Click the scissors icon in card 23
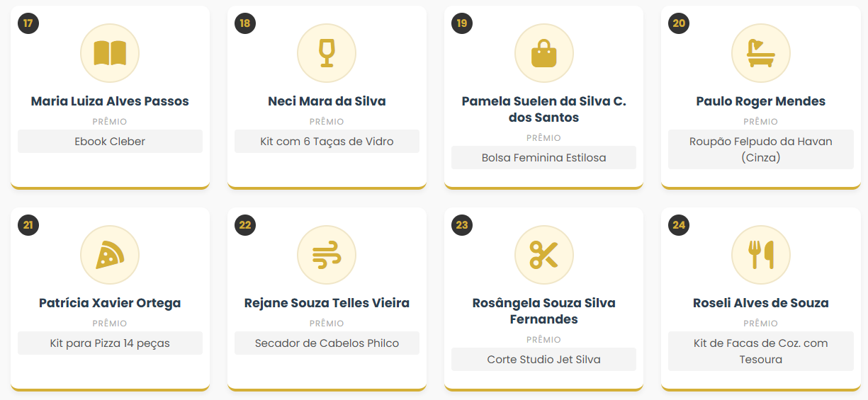Viewport: 868px width, 400px height. pos(543,255)
